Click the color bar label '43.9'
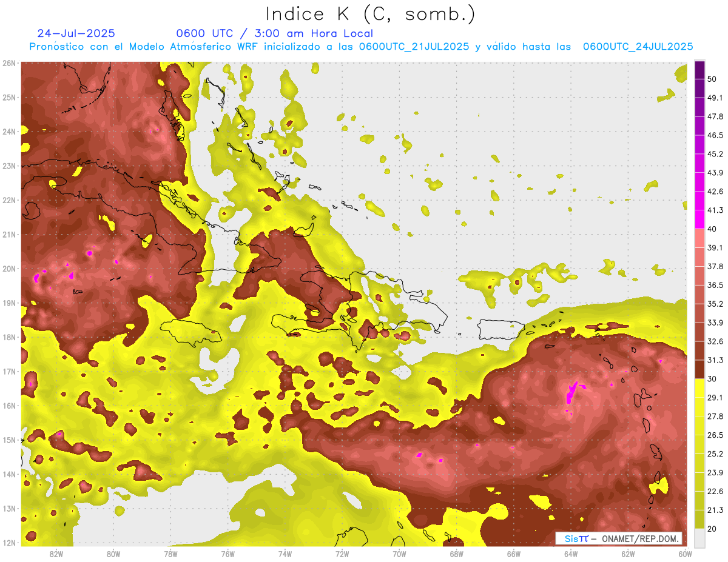 715,173
